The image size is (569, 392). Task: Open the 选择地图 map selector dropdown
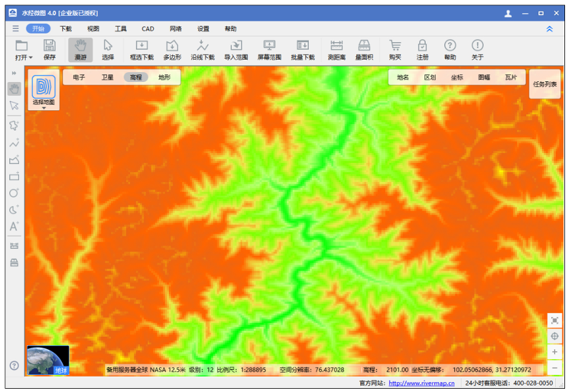[43, 108]
